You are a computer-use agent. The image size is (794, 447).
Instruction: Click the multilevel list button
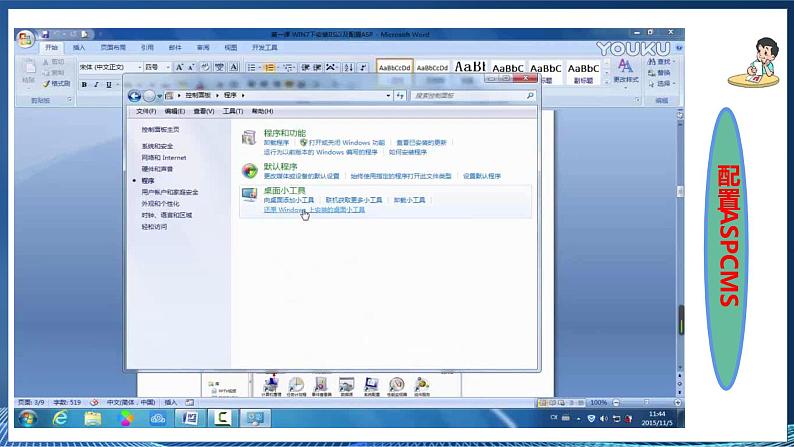click(288, 68)
